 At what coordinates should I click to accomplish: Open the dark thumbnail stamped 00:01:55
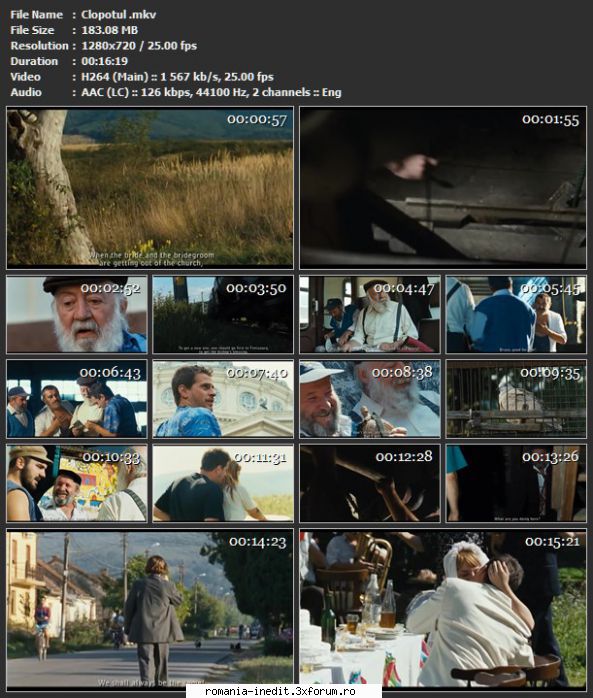click(x=443, y=187)
